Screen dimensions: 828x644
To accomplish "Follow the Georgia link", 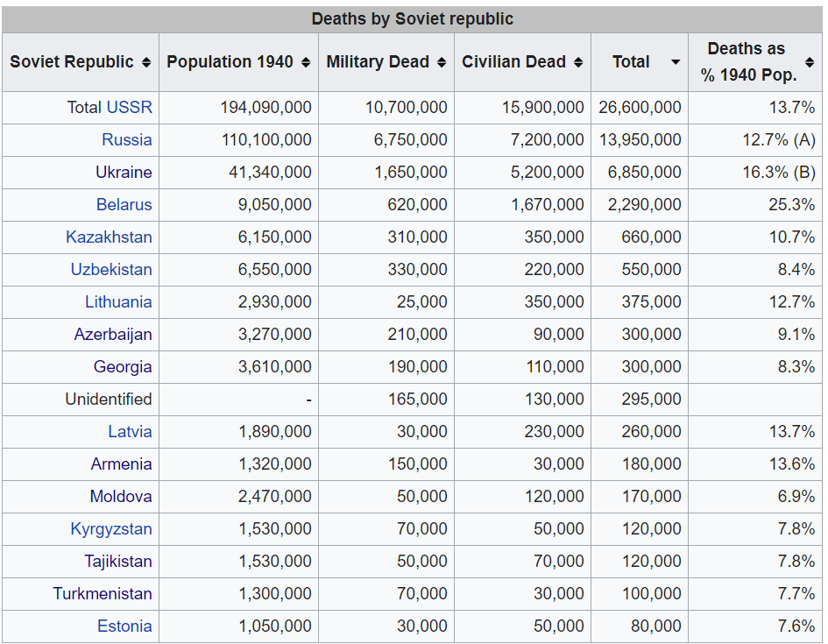I will tap(123, 366).
